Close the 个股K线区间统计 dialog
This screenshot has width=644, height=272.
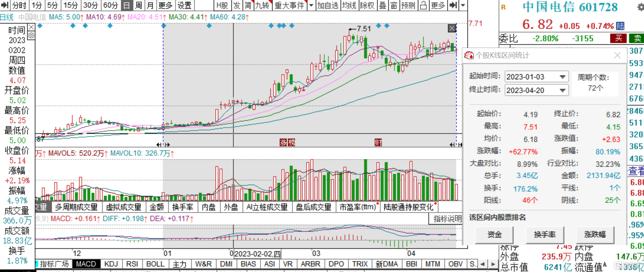(x=618, y=55)
